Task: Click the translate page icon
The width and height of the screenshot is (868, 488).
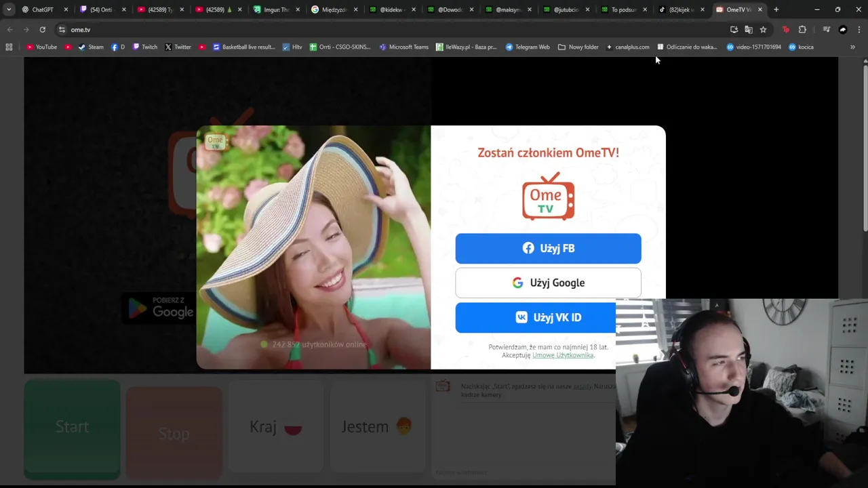Action: coord(749,30)
